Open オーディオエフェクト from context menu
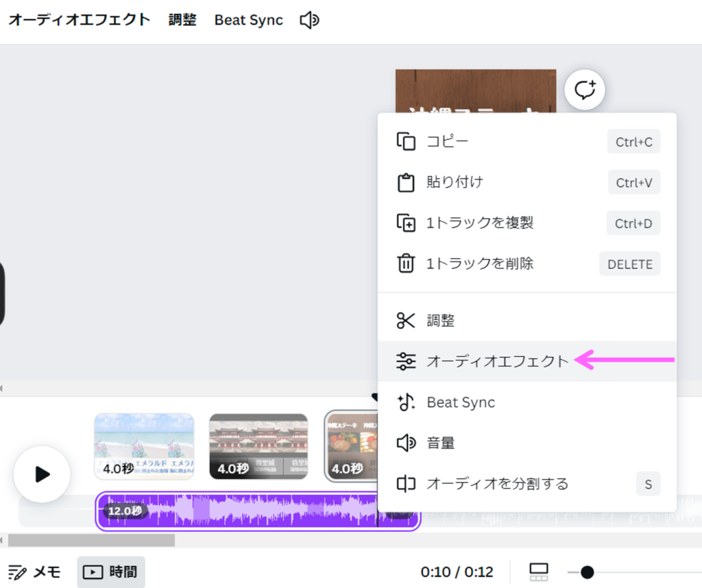This screenshot has height=588, width=702. pos(497,361)
